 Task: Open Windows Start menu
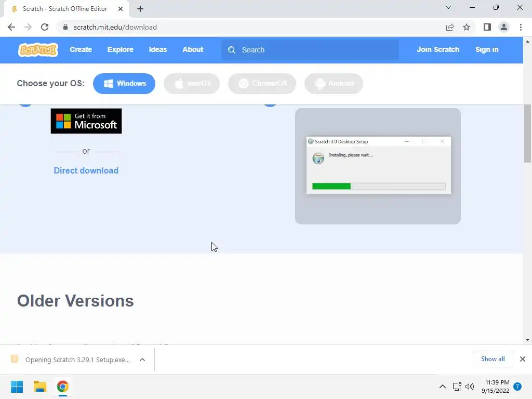click(x=17, y=387)
